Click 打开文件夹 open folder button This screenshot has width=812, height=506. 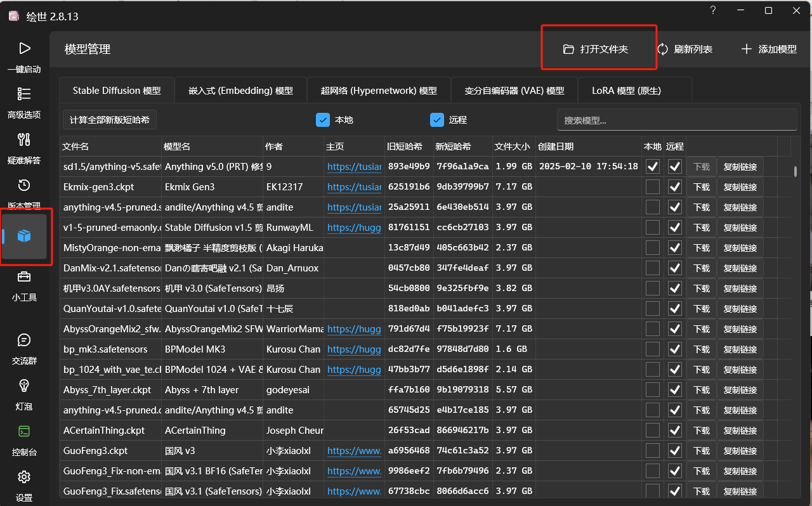[596, 49]
